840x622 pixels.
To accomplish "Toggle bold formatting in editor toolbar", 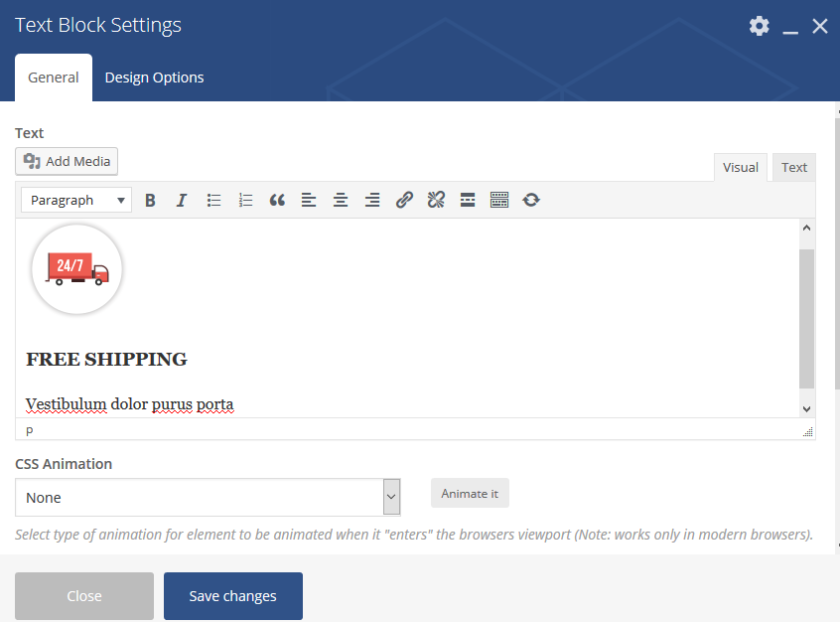I will pos(150,200).
